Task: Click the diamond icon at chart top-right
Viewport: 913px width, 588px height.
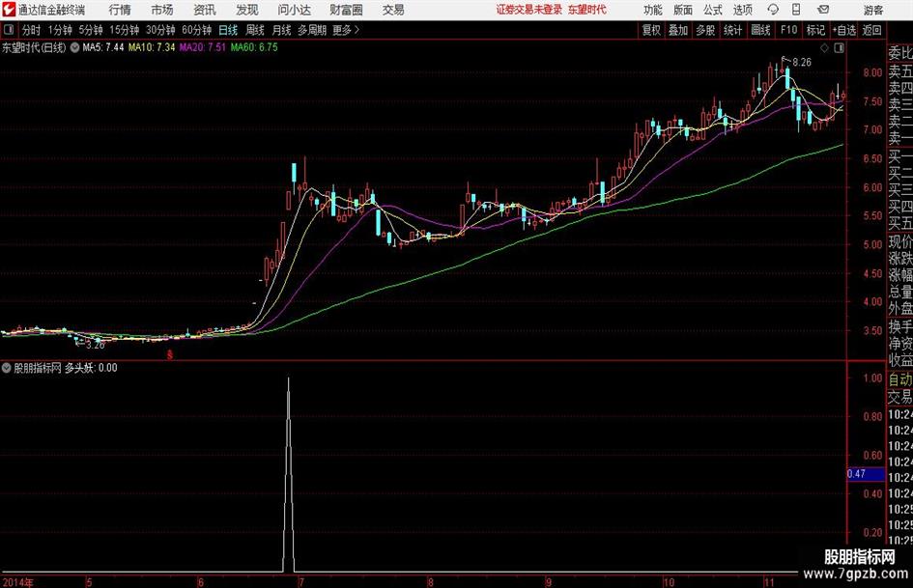Action: 824,48
